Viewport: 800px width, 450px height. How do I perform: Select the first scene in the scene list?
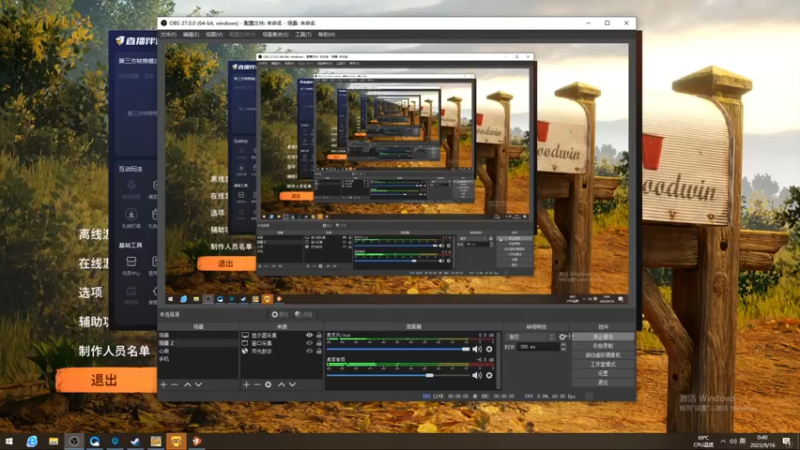pos(198,335)
